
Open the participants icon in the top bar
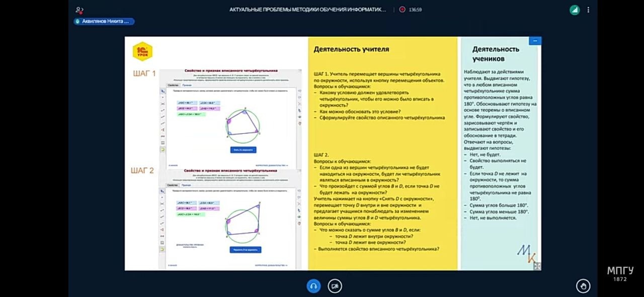pyautogui.click(x=78, y=9)
